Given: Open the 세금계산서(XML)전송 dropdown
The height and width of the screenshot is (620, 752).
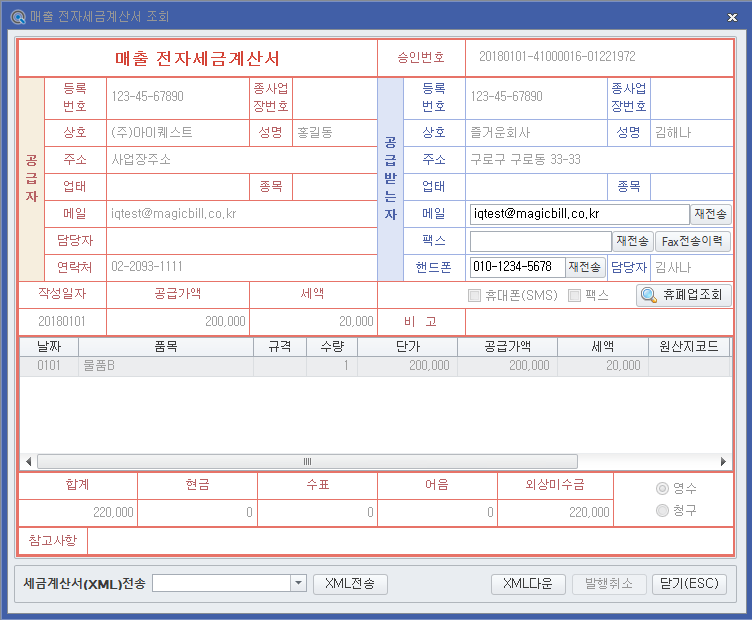Looking at the screenshot, I should coord(298,583).
